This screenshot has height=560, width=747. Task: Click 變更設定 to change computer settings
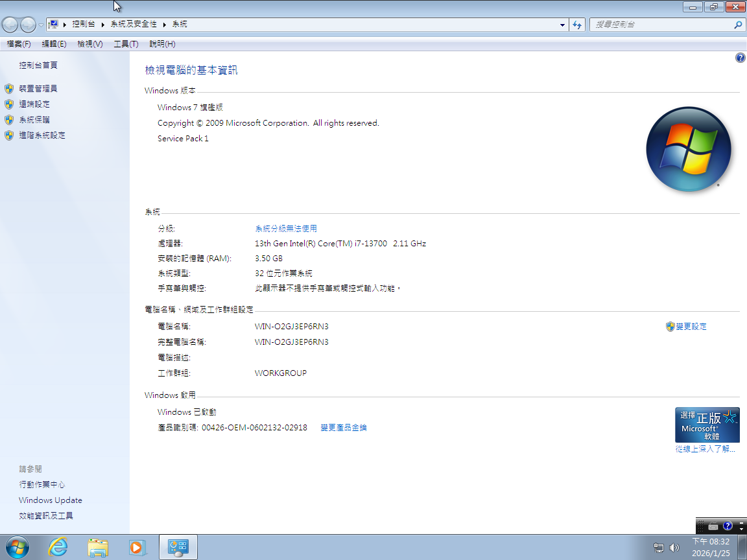(691, 327)
